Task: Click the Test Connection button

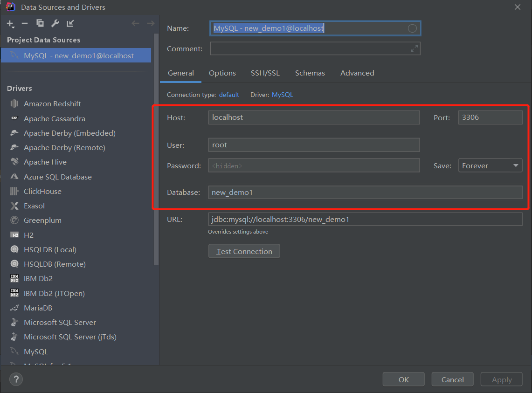Action: 244,251
